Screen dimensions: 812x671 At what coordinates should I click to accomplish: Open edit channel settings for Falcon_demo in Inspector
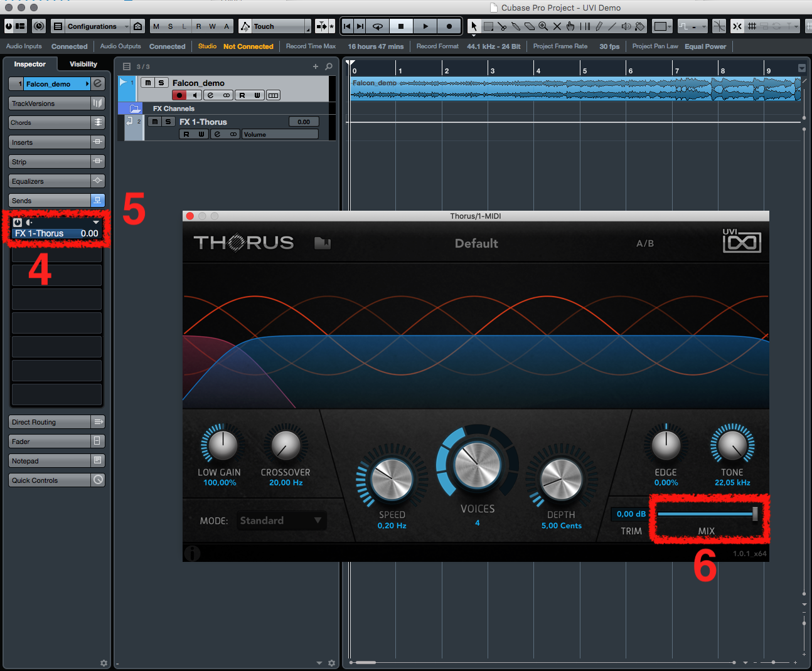pos(98,83)
